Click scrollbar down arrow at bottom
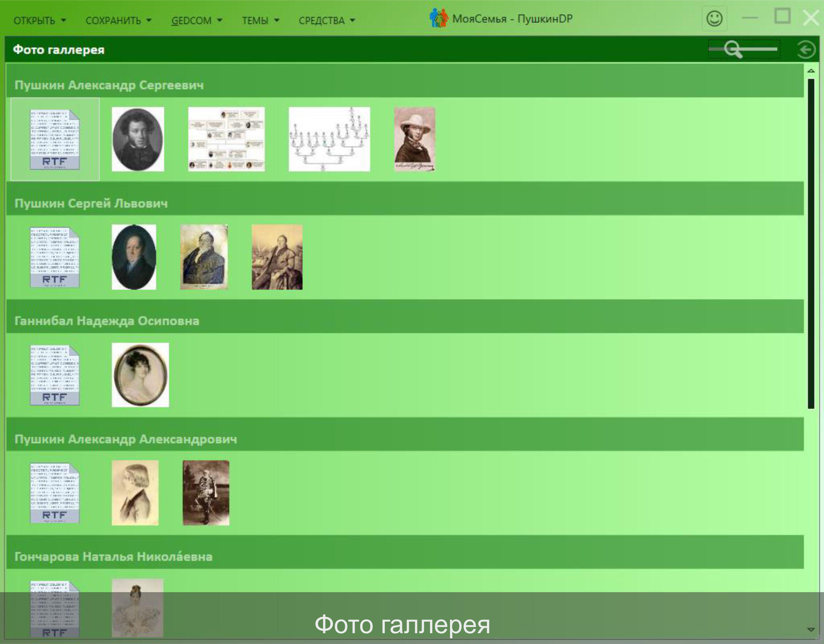Screen dimensions: 824x644 pyautogui.click(x=811, y=629)
